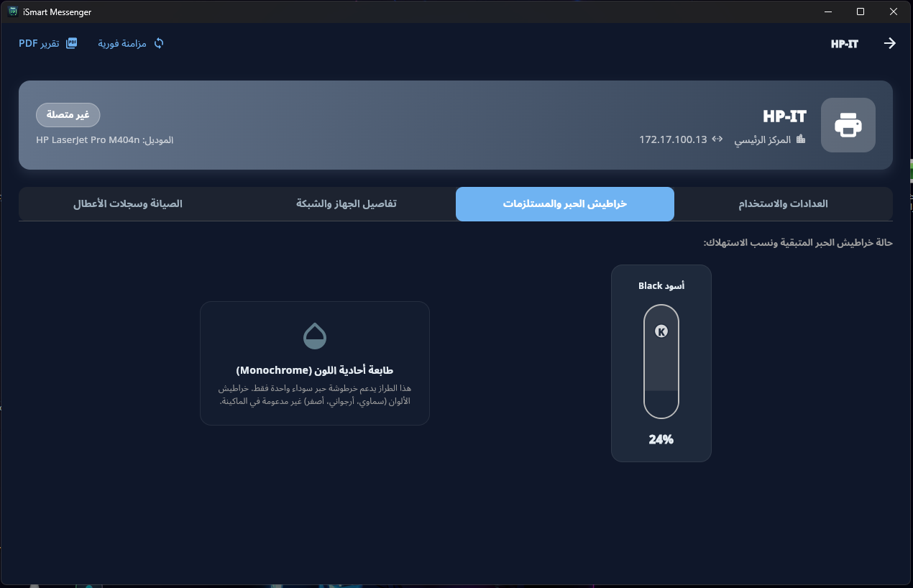Click the black toner level gauge
The image size is (913, 588).
(x=661, y=361)
